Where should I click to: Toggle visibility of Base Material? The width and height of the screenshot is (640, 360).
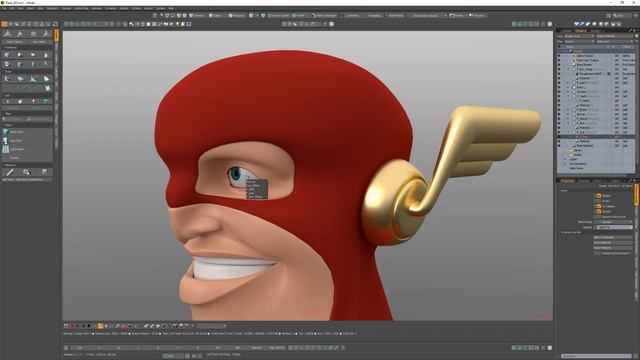559,145
